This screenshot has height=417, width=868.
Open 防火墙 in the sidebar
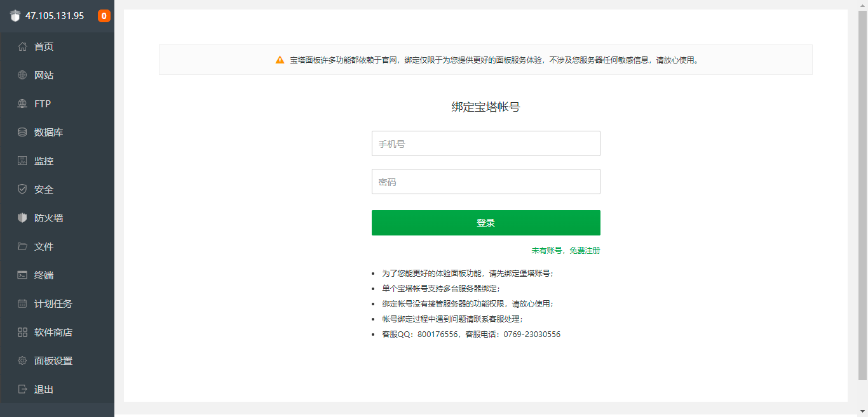pos(57,218)
